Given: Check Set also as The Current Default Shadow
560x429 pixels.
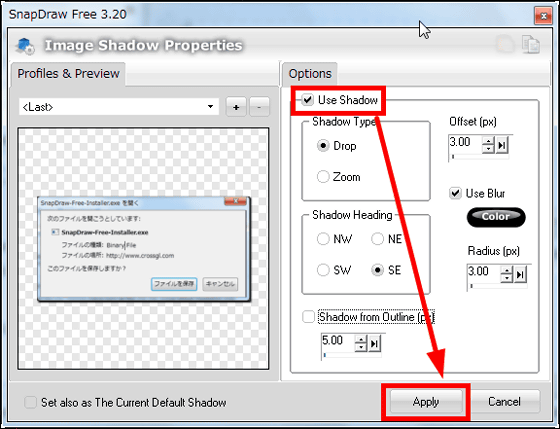Looking at the screenshot, I should pos(30,402).
